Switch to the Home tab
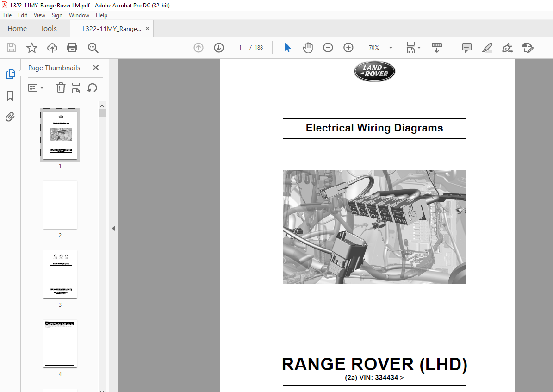 [x=17, y=29]
